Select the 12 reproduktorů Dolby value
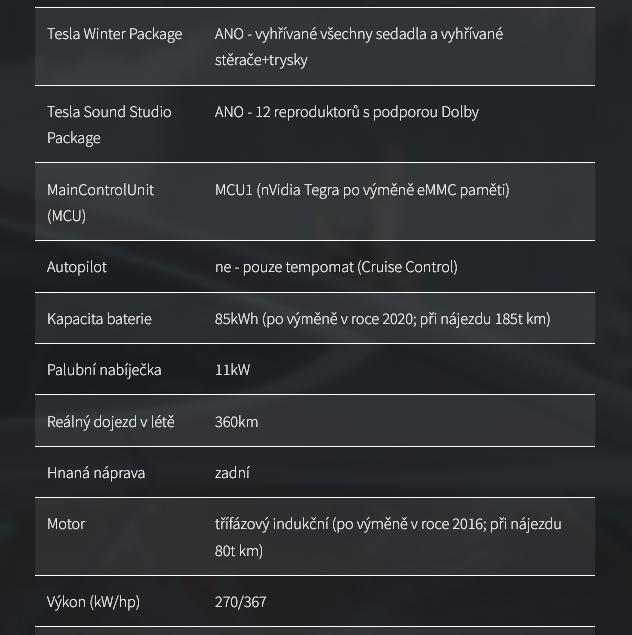Image resolution: width=632 pixels, height=635 pixels. pyautogui.click(x=346, y=112)
